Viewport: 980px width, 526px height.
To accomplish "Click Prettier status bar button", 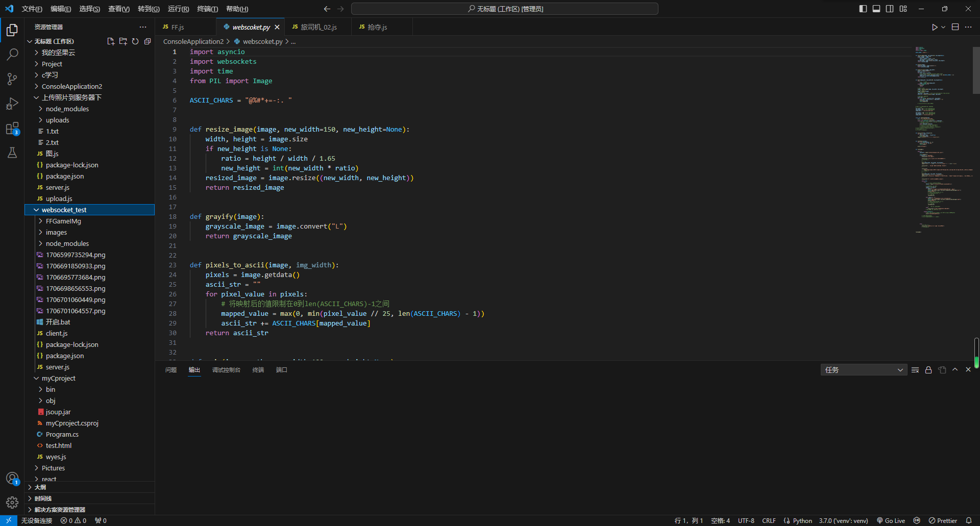I will (x=943, y=520).
